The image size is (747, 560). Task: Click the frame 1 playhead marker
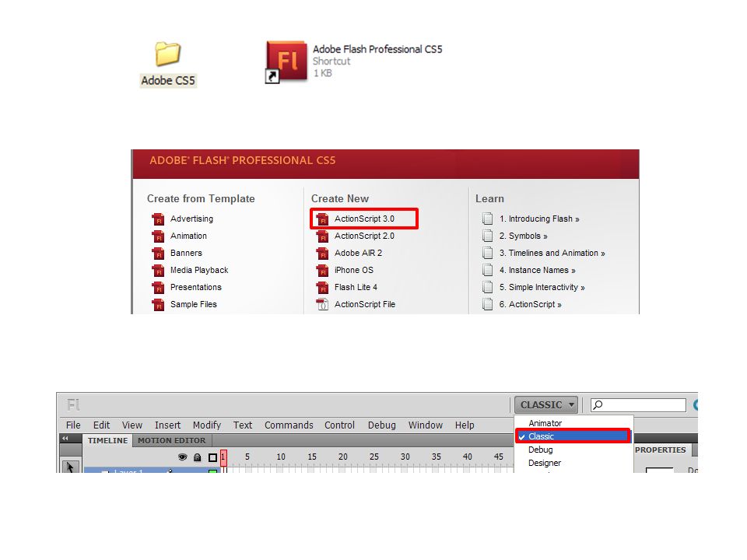[x=223, y=457]
